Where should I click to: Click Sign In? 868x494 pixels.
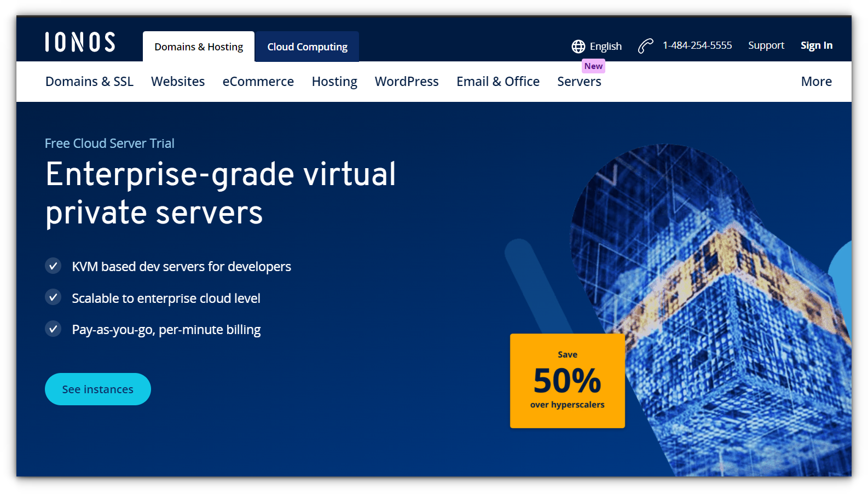817,45
